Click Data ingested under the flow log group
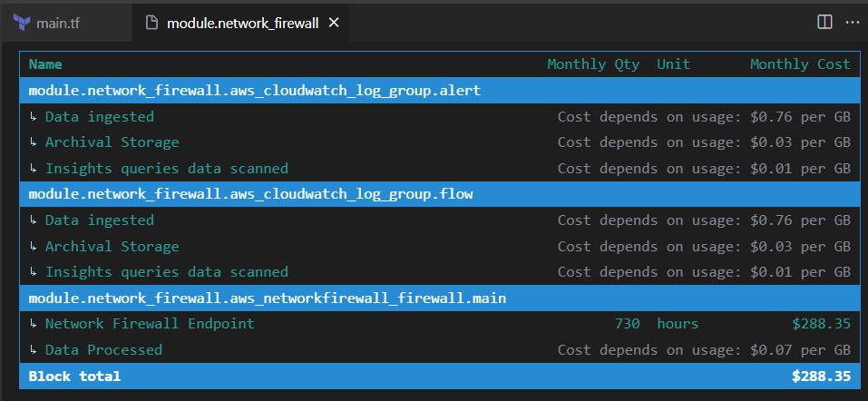 coord(99,220)
